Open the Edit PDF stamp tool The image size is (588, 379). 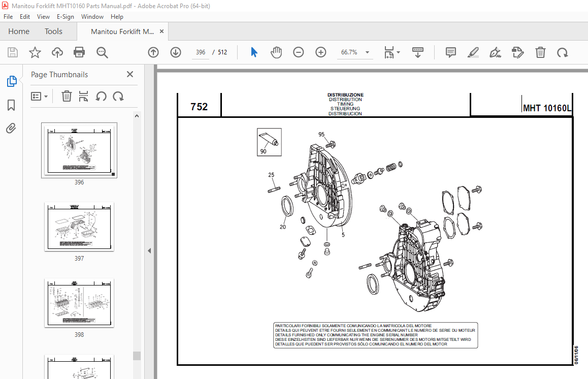tap(518, 52)
